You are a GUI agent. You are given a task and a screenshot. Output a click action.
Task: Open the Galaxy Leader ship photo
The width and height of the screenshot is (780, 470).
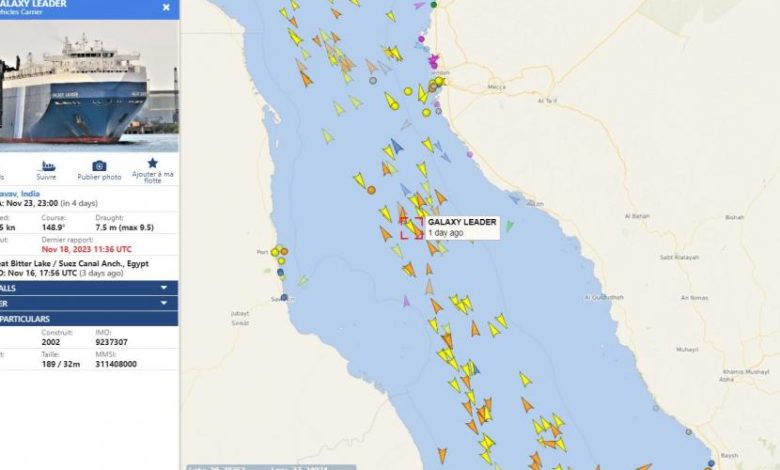pyautogui.click(x=89, y=86)
